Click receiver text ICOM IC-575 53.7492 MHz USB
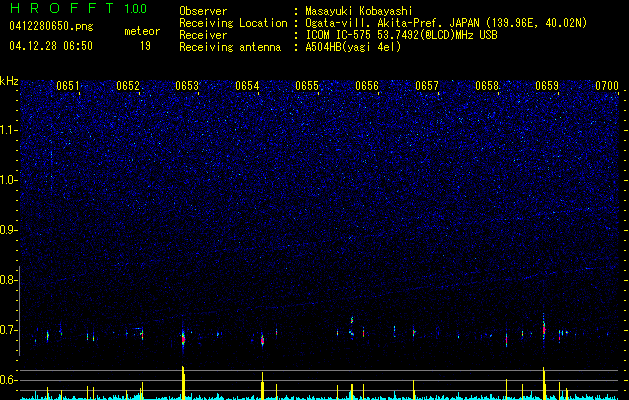The image size is (629, 400). point(401,35)
